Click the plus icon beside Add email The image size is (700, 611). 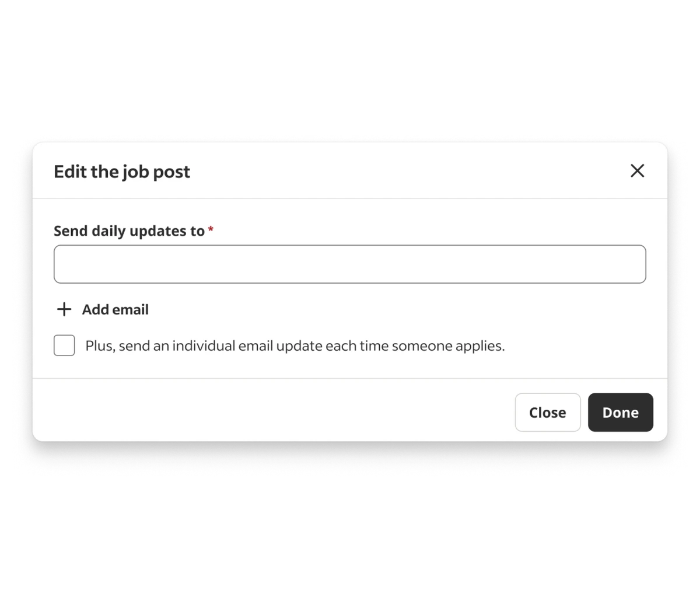(x=64, y=309)
